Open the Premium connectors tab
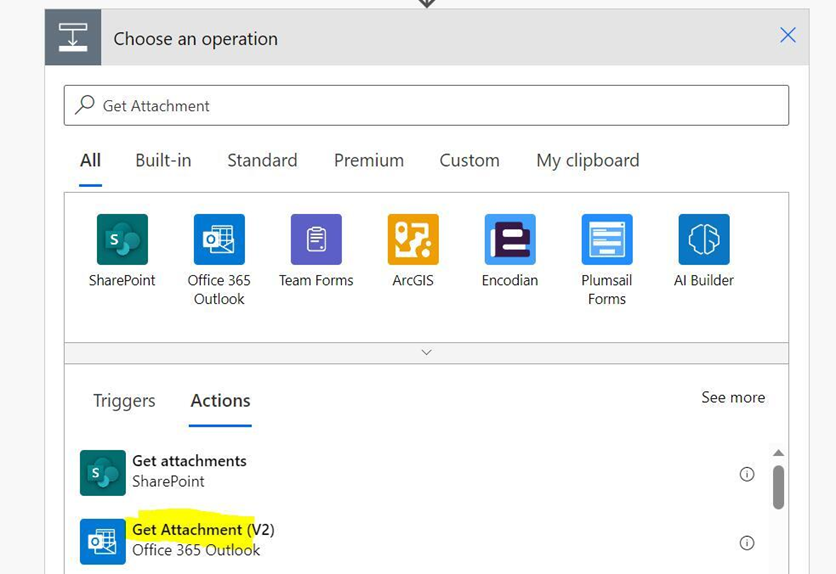Image resolution: width=836 pixels, height=574 pixels. point(369,160)
